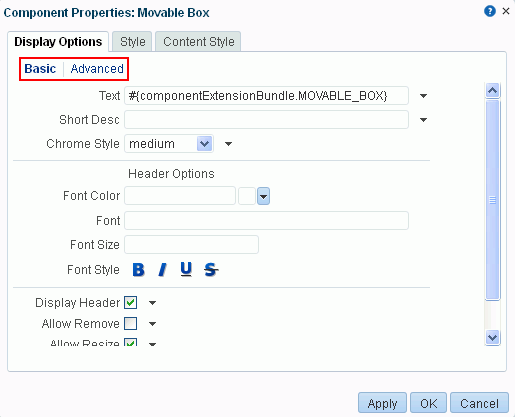Open expression menu arrow beside Text field
This screenshot has height=417, width=515.
(423, 96)
